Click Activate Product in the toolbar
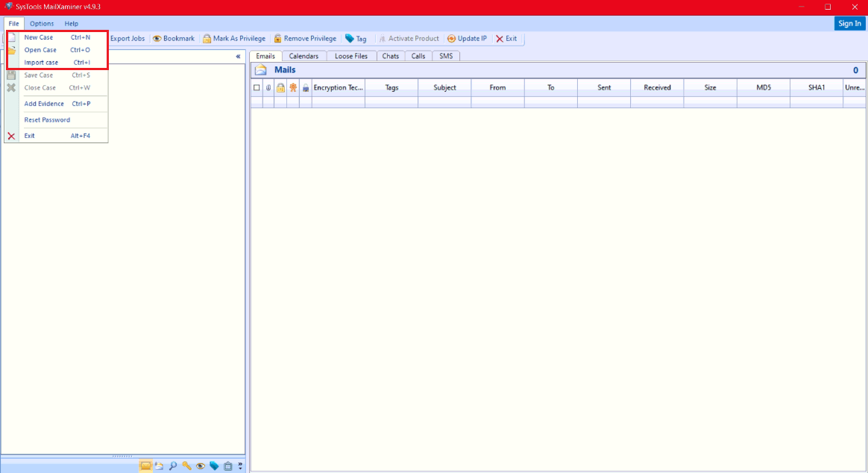Viewport: 868px width, 473px height. 409,39
